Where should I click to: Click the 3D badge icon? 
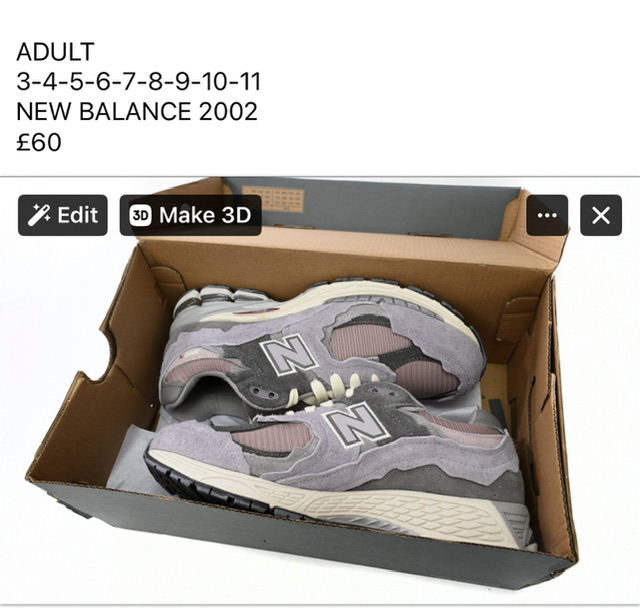pos(140,215)
